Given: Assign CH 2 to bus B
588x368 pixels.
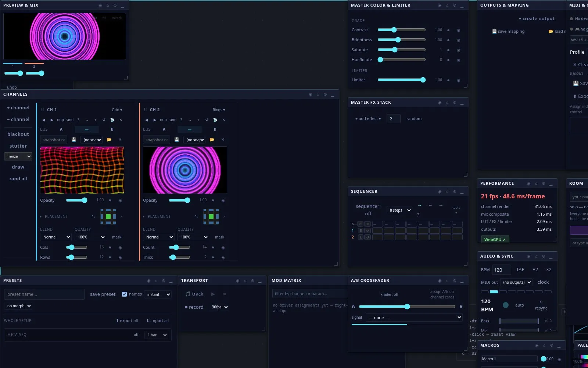Looking at the screenshot, I should click(215, 130).
